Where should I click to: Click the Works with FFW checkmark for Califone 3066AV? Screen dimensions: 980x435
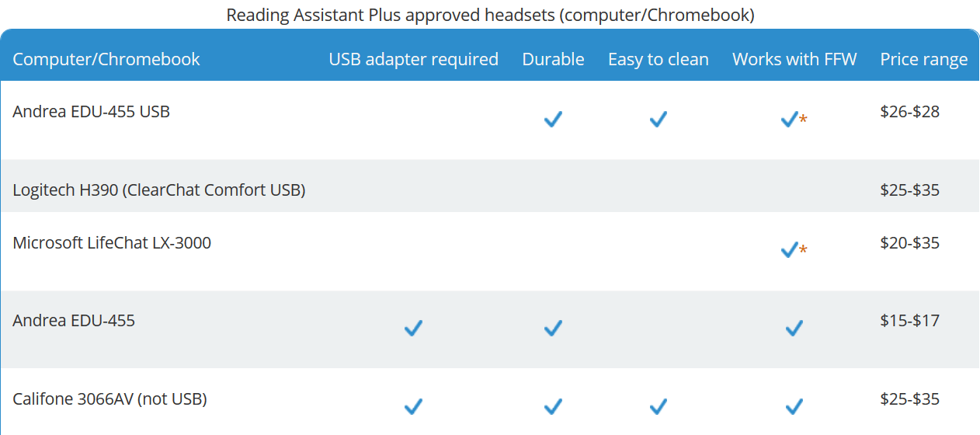[x=794, y=406]
